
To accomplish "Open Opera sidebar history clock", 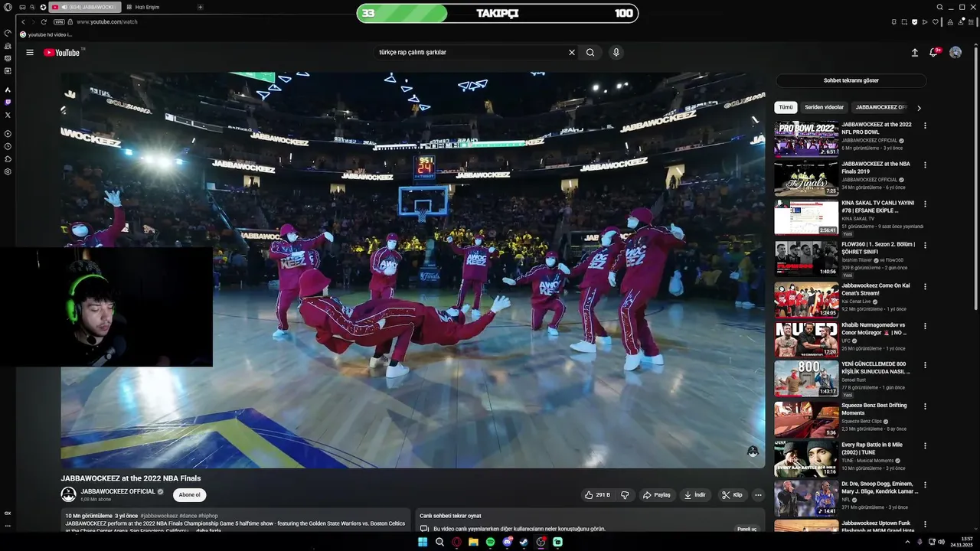I will coord(8,146).
